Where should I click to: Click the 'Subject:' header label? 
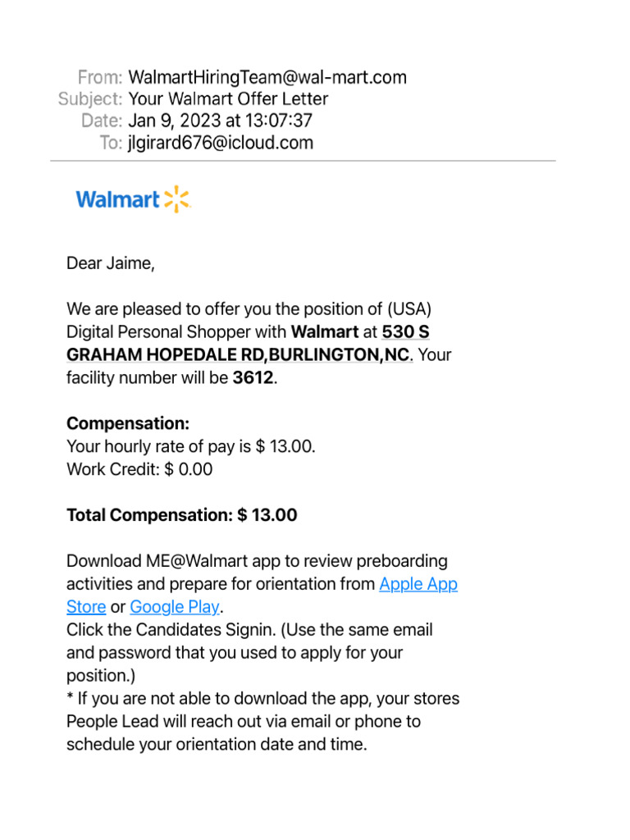tap(90, 99)
